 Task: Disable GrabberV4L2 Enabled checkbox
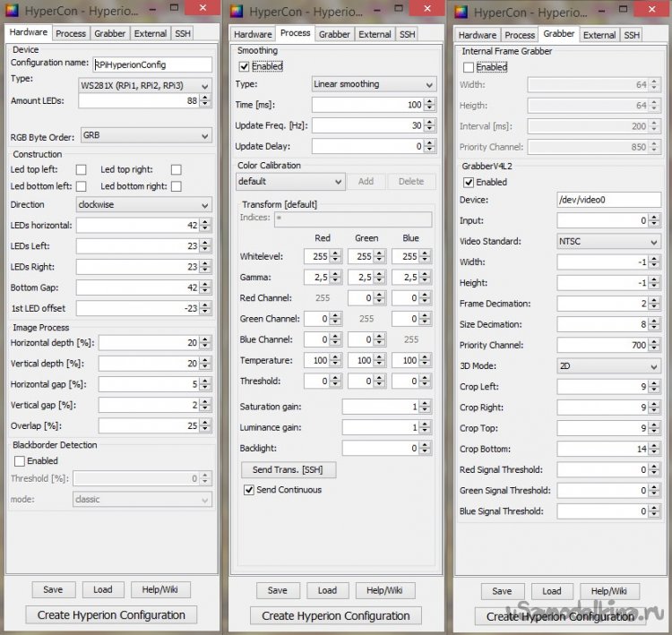[470, 182]
